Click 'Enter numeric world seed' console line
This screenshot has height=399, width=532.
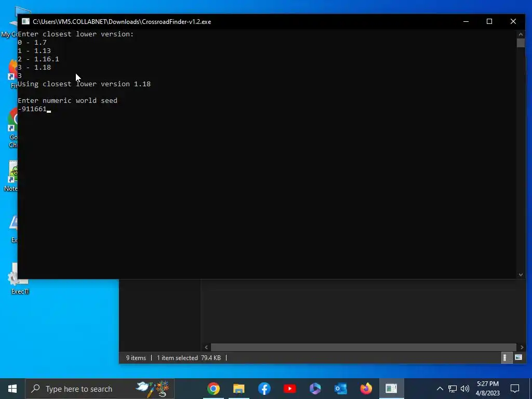coord(68,100)
